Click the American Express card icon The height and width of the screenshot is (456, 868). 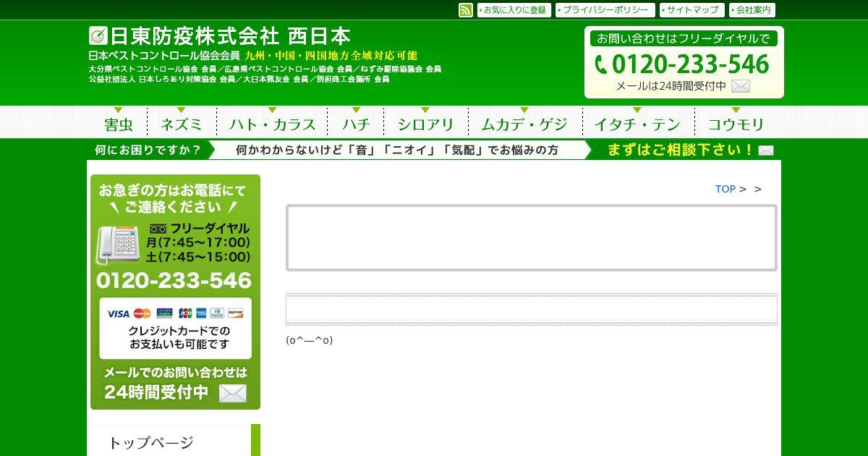tap(201, 313)
